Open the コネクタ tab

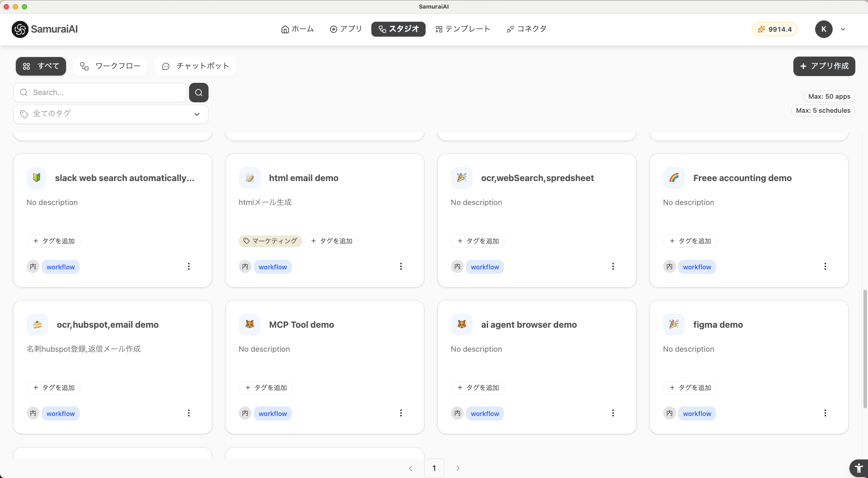pyautogui.click(x=526, y=29)
